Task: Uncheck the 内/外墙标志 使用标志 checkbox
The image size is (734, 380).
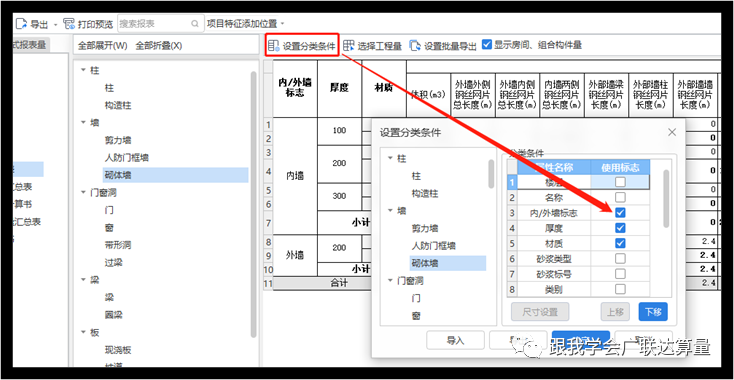Action: coord(620,212)
